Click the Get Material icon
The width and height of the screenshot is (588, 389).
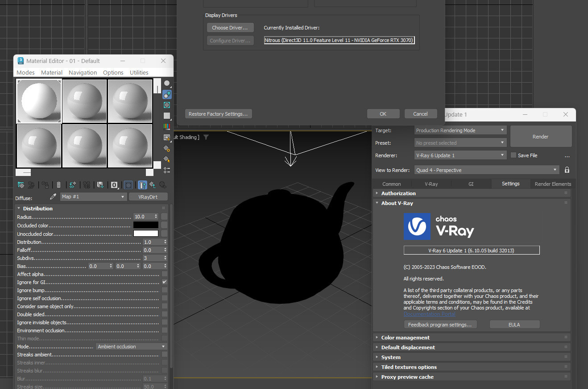tap(21, 184)
